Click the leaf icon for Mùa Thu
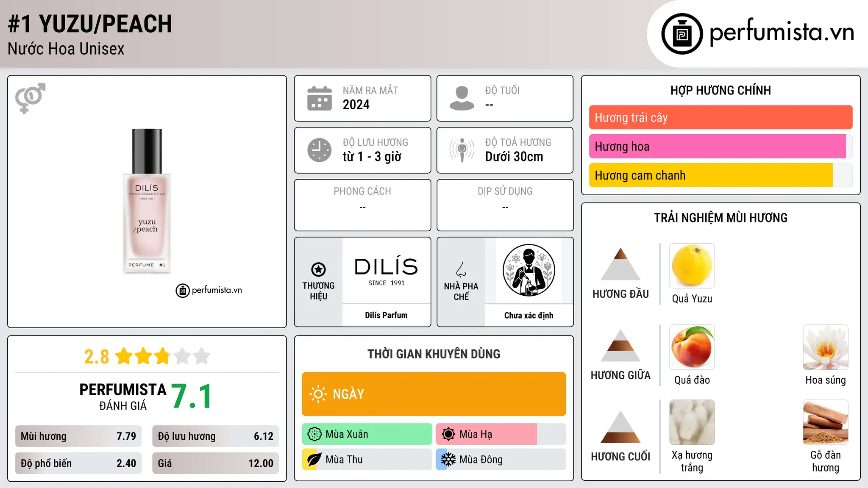This screenshot has height=488, width=868. click(x=314, y=460)
